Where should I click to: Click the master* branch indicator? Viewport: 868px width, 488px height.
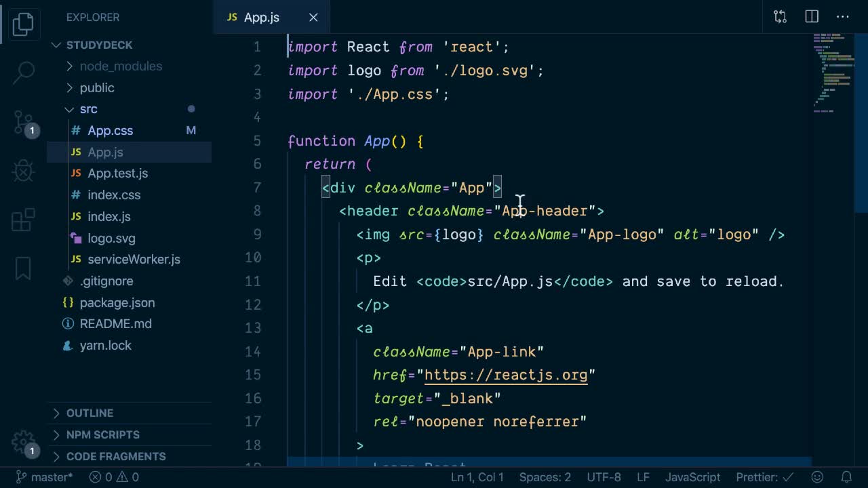click(x=43, y=477)
